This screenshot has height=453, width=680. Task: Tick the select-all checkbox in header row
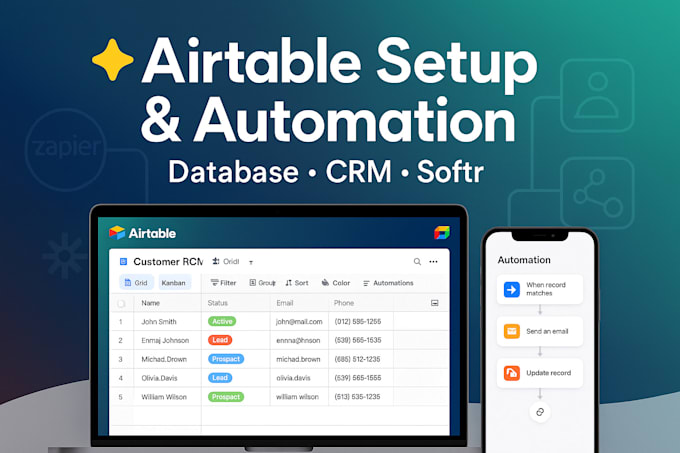click(121, 303)
